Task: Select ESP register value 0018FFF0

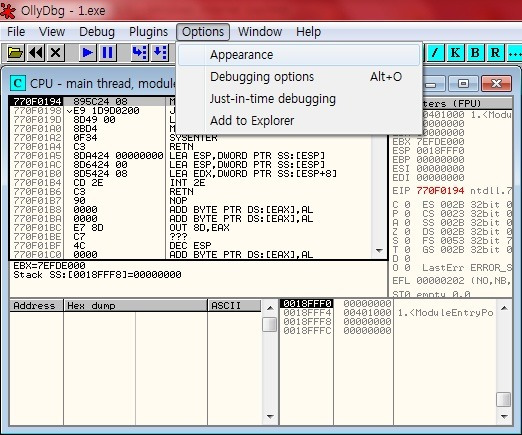Action: (440, 151)
